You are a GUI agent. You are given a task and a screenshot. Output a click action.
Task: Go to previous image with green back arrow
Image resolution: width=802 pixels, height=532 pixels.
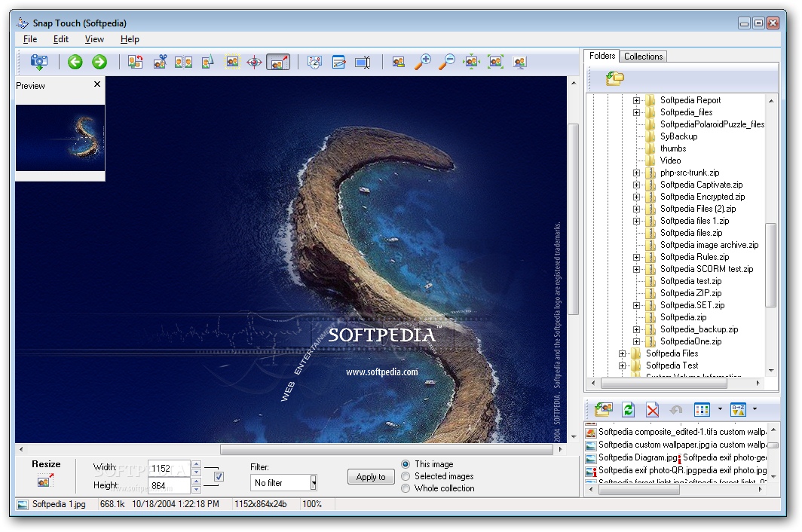click(75, 63)
